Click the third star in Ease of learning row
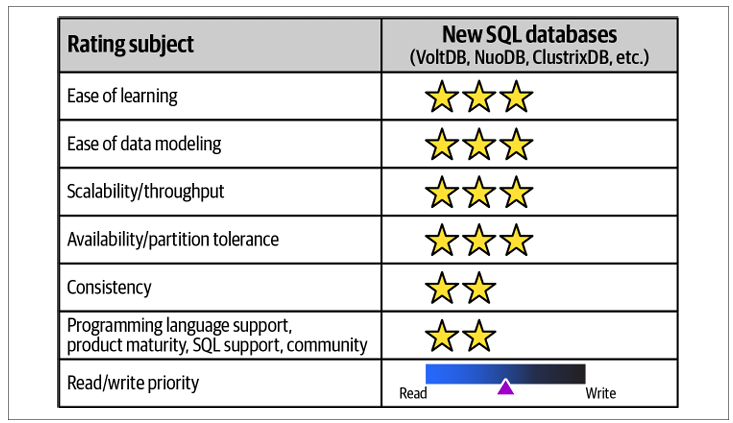 point(516,97)
